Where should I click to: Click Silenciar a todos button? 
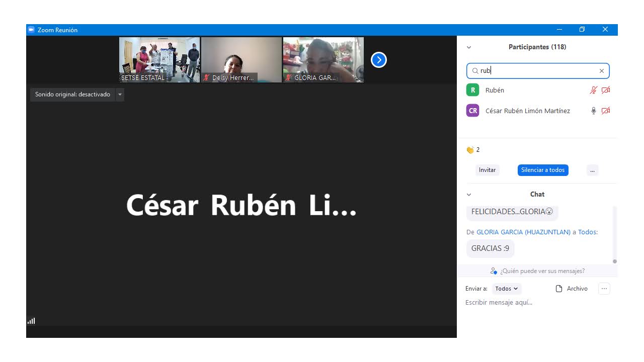coord(543,170)
